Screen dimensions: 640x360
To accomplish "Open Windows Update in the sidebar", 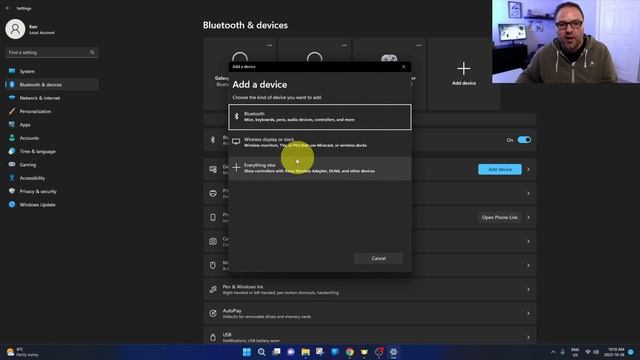I will 52,204.
